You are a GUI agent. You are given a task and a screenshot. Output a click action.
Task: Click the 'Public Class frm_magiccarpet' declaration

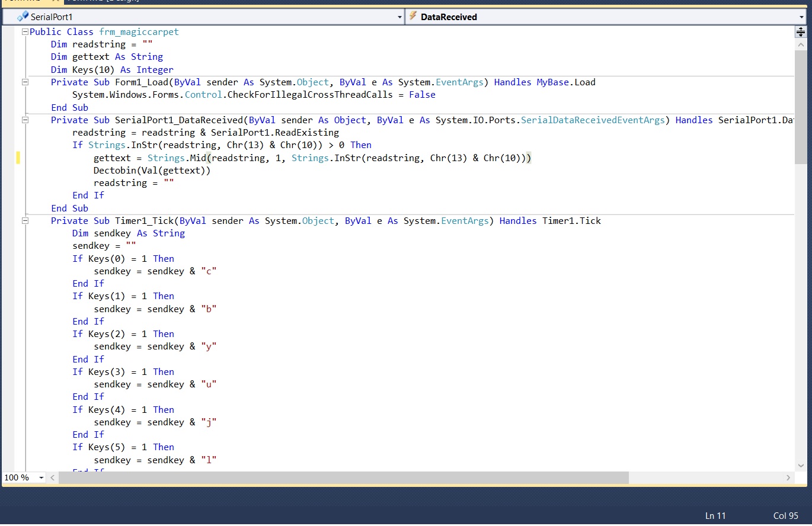(104, 32)
